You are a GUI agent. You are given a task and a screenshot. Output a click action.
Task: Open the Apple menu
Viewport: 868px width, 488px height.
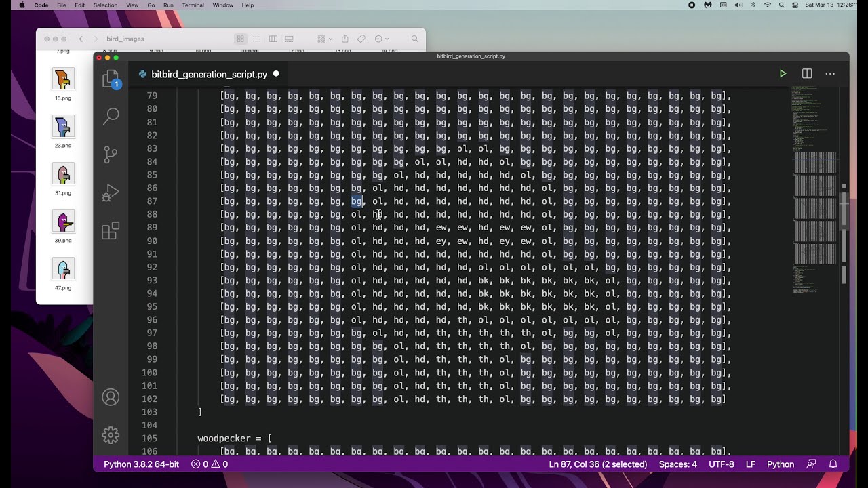pos(22,5)
